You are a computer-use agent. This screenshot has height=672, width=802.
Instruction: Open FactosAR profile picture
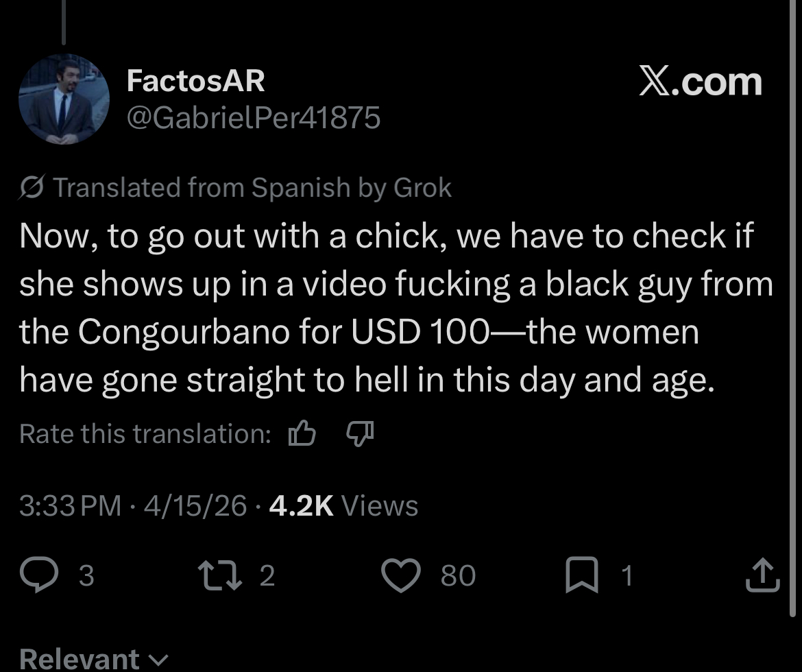click(x=64, y=99)
